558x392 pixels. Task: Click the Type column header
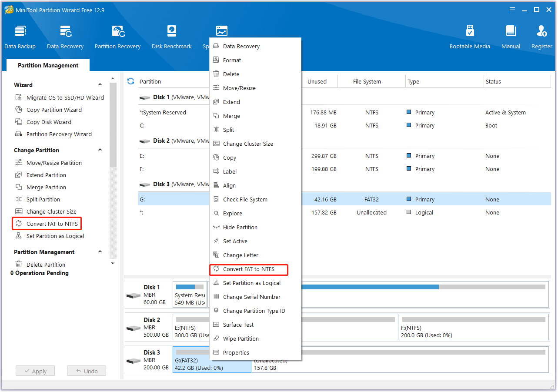tap(444, 81)
